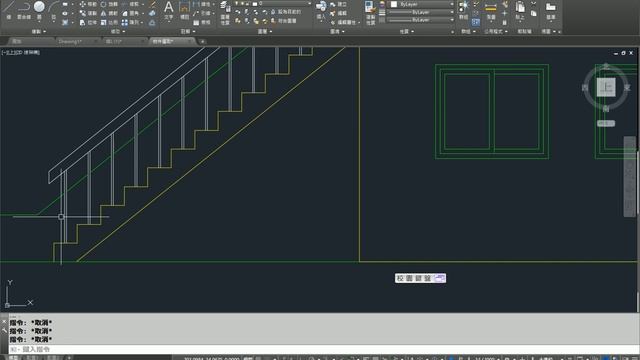Open the WCS dropdown under the ViewCube
This screenshot has width=640, height=360.
[606, 123]
